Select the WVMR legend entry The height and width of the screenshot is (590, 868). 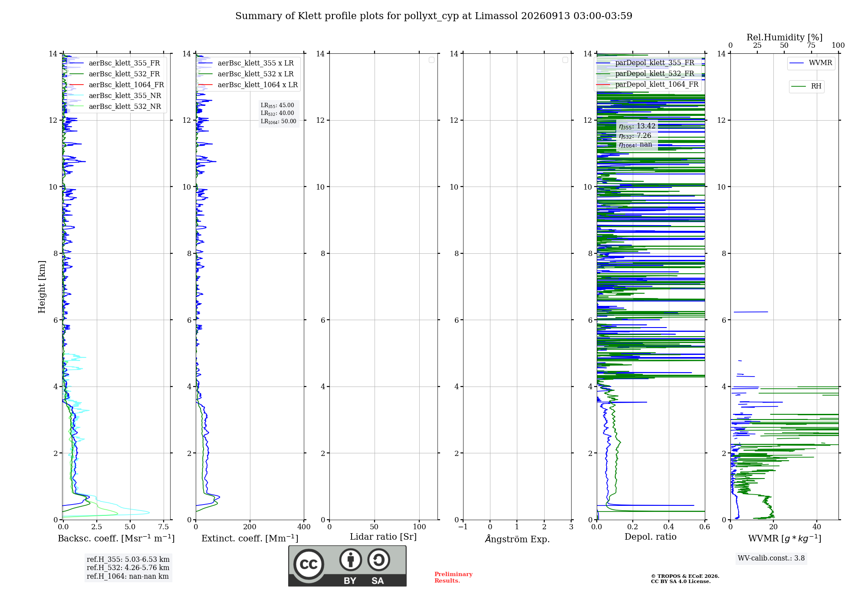tap(811, 63)
